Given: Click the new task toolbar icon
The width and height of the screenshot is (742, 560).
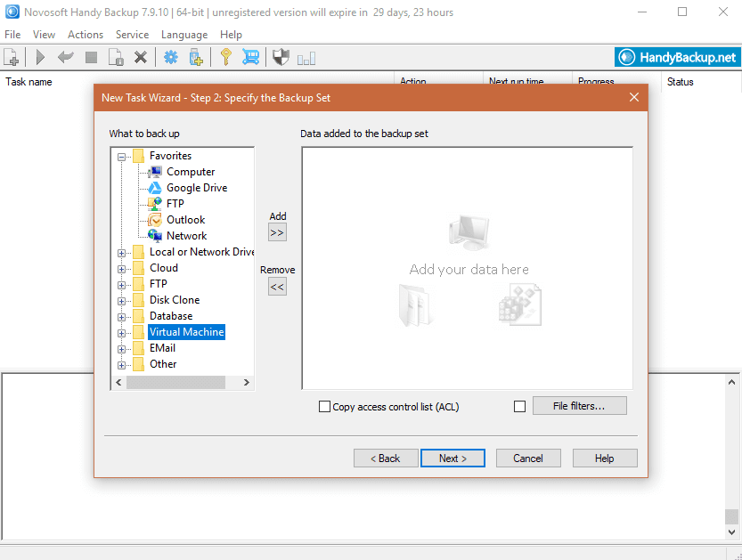Looking at the screenshot, I should click(x=12, y=58).
